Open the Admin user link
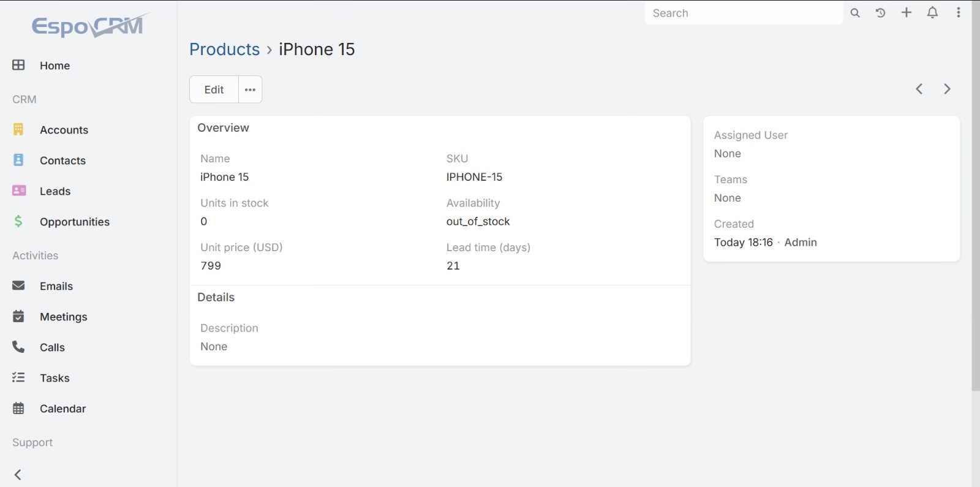This screenshot has height=487, width=980. pyautogui.click(x=801, y=242)
